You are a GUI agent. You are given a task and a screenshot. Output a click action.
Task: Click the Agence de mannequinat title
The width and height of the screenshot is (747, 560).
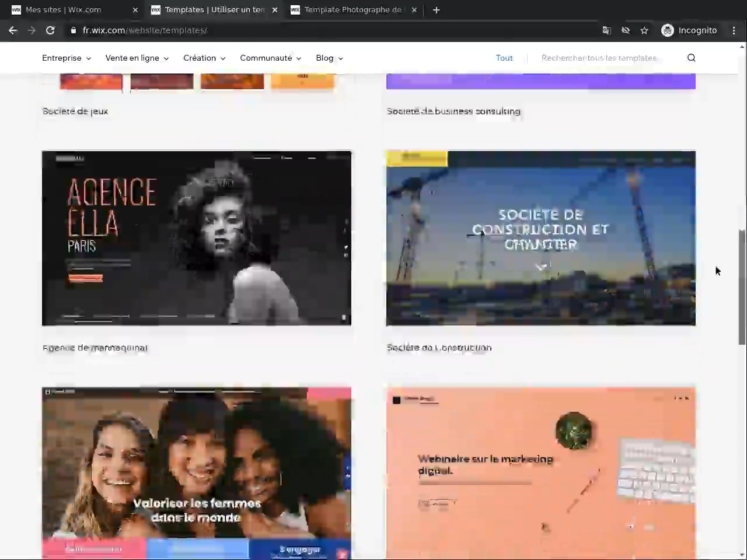click(x=95, y=348)
